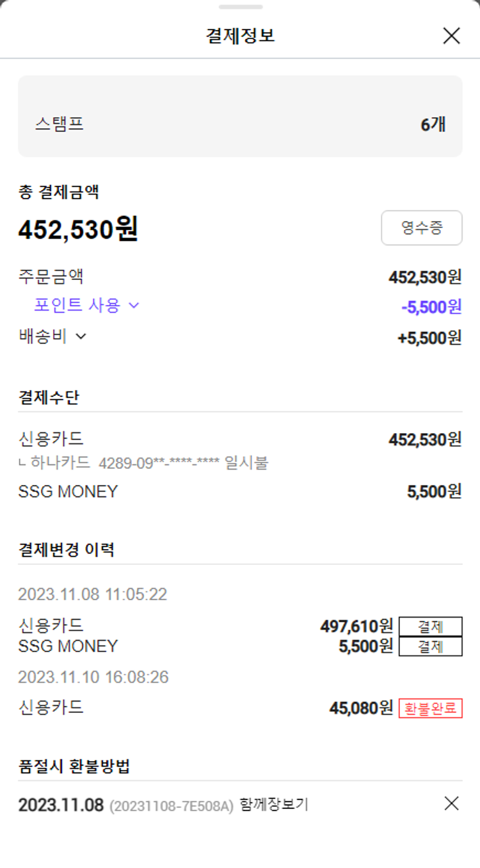
Task: Click the red 환불완료 badge
Action: [430, 708]
